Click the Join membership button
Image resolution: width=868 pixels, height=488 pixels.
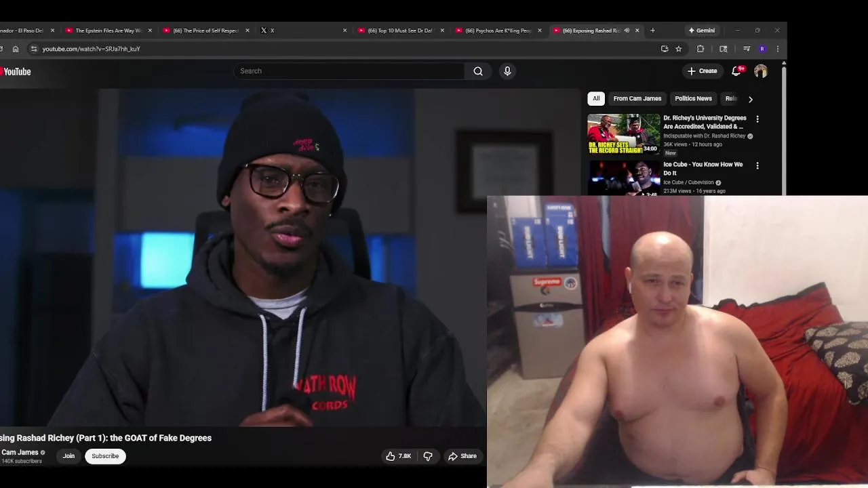click(x=68, y=456)
